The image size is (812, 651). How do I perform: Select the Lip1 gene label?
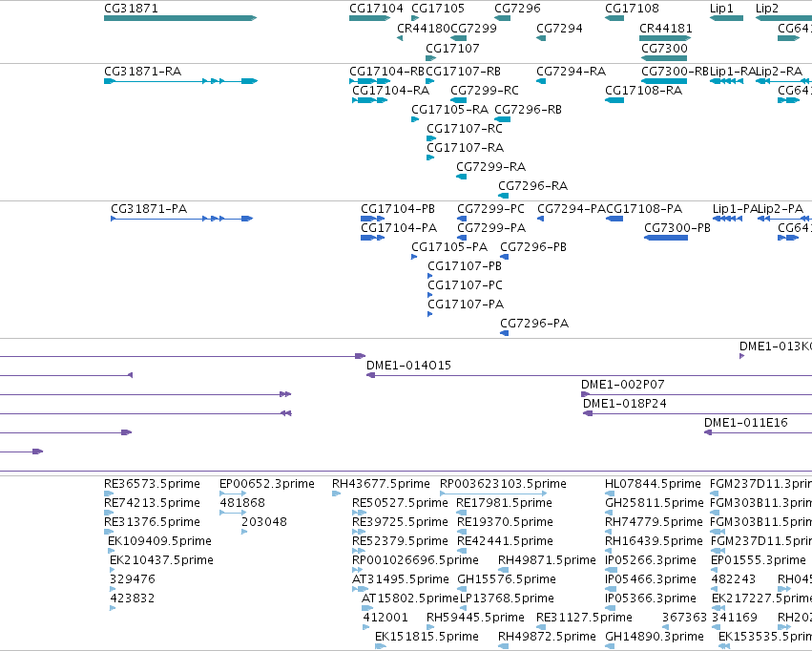(x=721, y=9)
